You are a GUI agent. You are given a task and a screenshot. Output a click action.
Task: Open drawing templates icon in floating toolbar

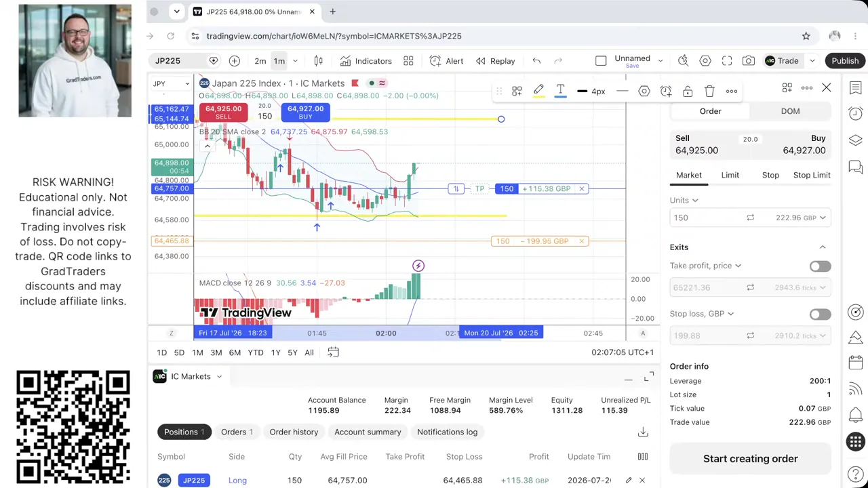tap(517, 91)
